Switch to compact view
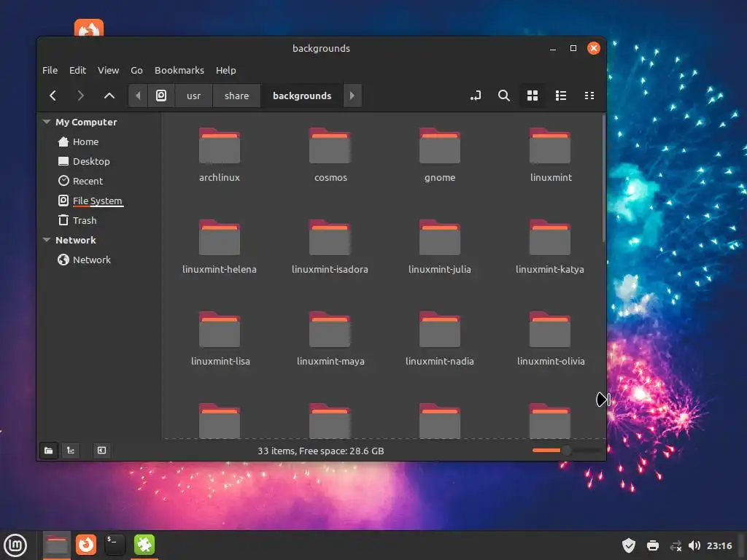747x560 pixels. [589, 96]
